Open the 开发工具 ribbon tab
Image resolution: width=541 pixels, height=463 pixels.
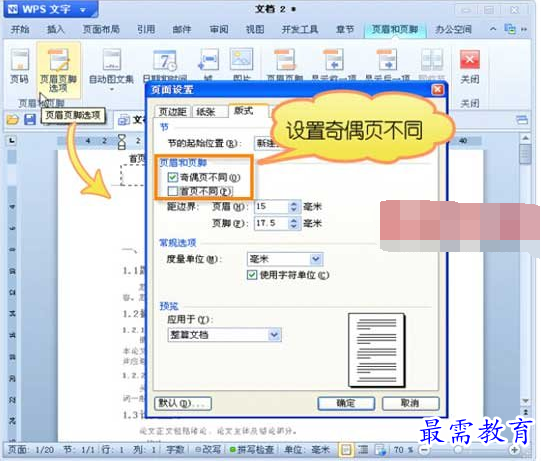[299, 29]
